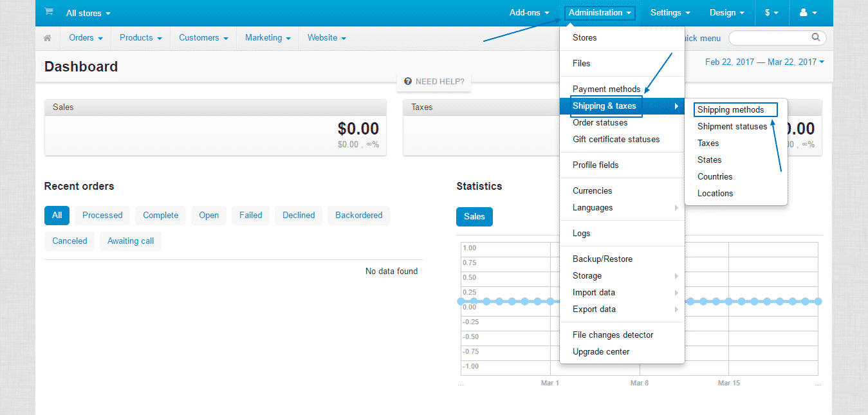The height and width of the screenshot is (415, 868).
Task: Open the Products dropdown
Action: pos(140,38)
